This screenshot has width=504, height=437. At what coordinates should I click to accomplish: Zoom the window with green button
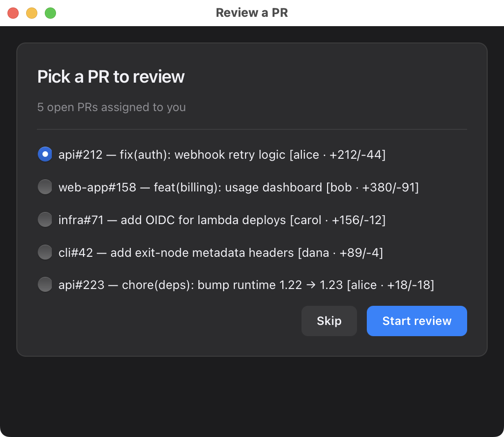point(50,13)
